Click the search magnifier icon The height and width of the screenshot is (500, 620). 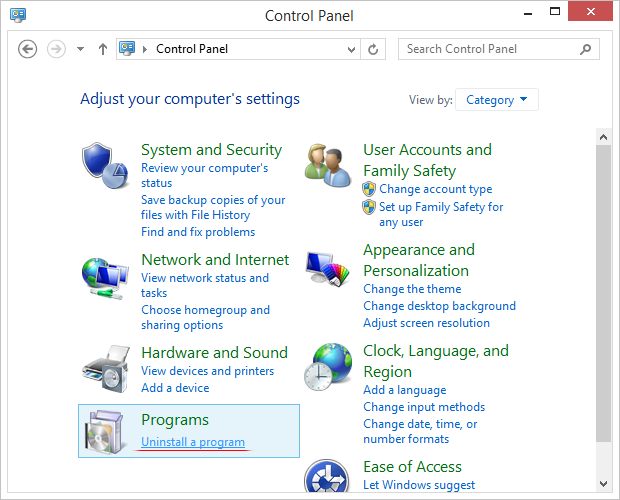point(585,49)
